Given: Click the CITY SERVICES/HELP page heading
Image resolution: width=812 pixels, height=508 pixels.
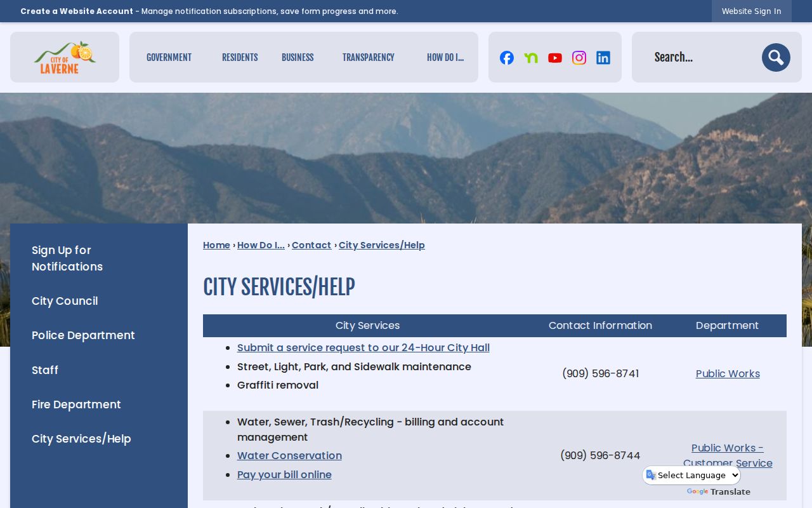Looking at the screenshot, I should pos(279,287).
